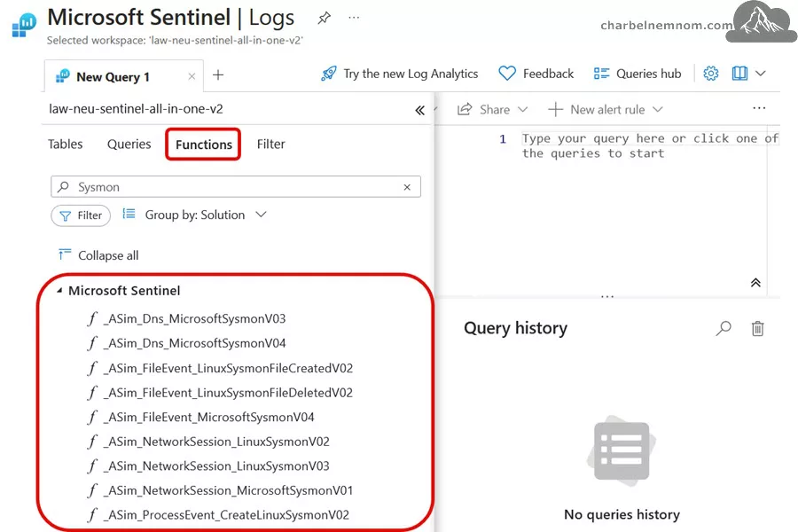Click the Microsoft Sentinel logo icon

pos(23,25)
